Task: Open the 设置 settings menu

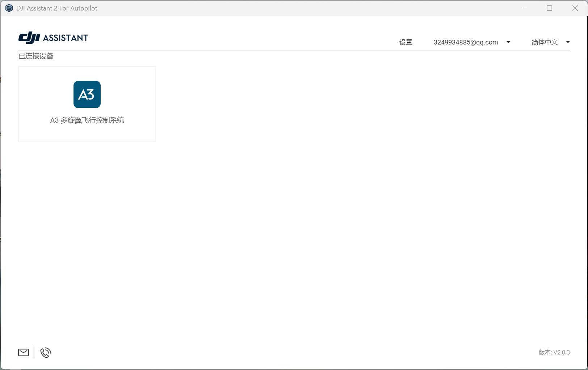Action: click(406, 42)
